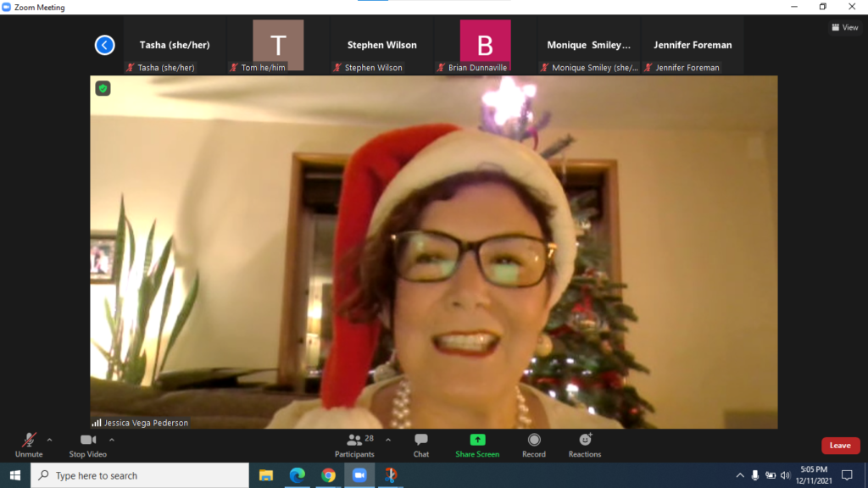Screen dimensions: 868x488
Task: Click the Record button
Action: [534, 446]
